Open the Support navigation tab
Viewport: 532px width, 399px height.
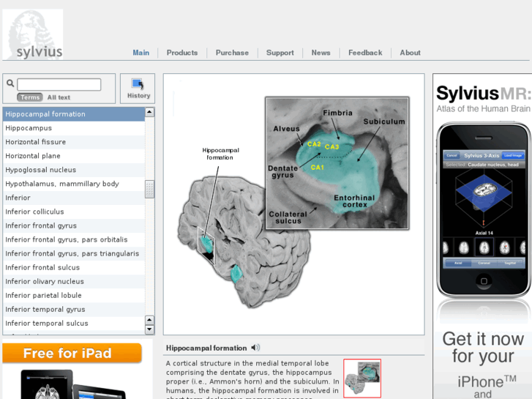(280, 53)
